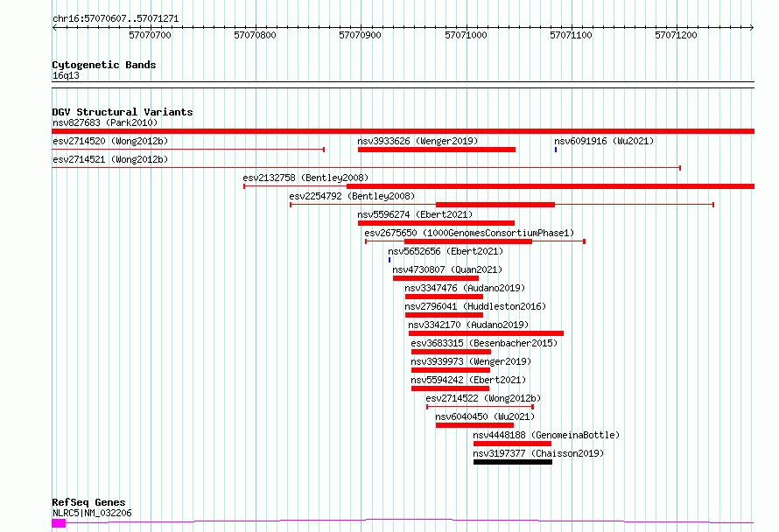Select the nsv5652656 (Ebert2021) label
Screen dimensions: 779x532
tap(446, 251)
